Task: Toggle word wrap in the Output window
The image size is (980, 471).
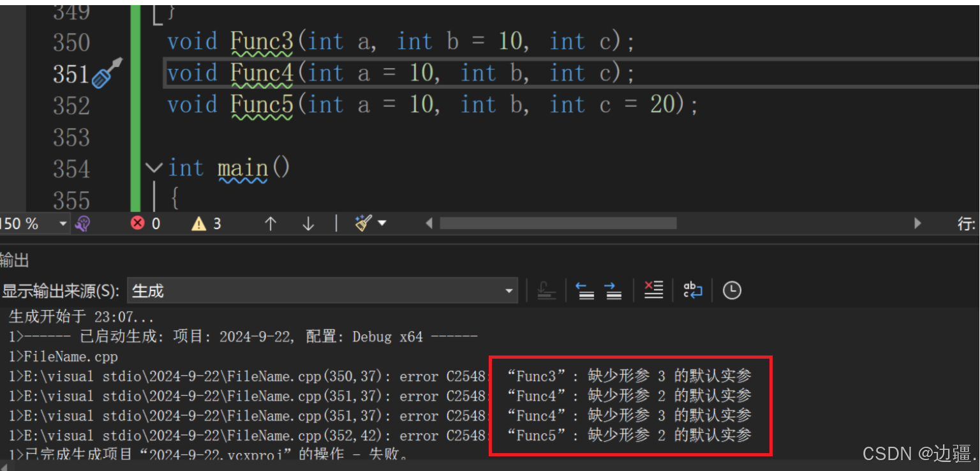Action: tap(693, 291)
